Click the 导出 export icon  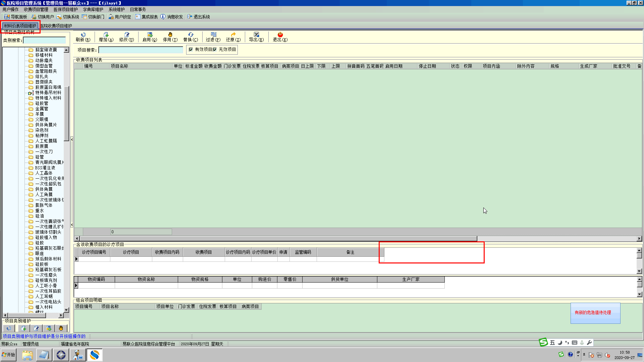click(x=256, y=35)
